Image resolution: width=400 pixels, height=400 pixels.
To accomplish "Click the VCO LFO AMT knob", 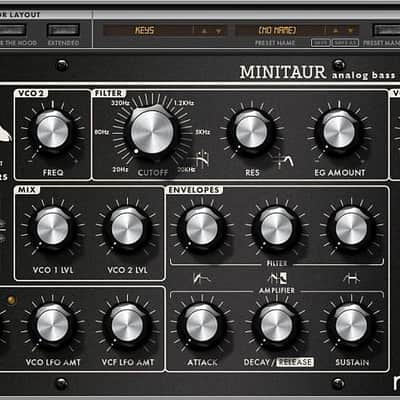I will point(53,325).
